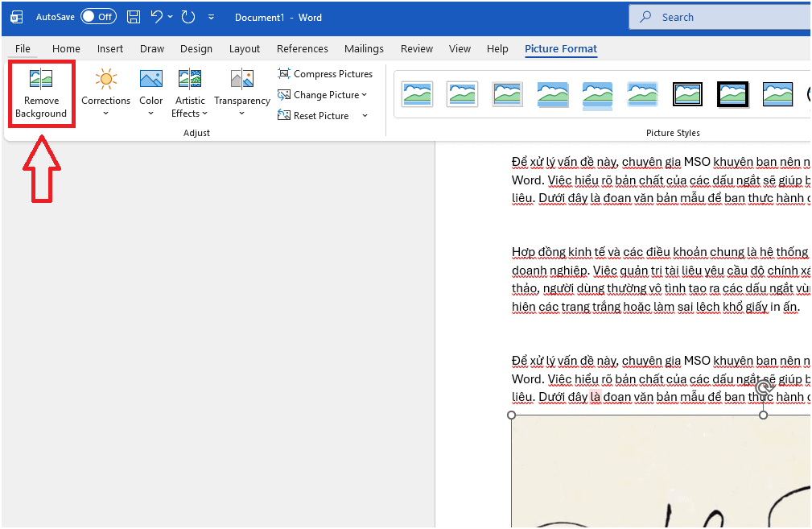812x529 pixels.
Task: Expand the Reset Picture dropdown arrow
Action: tap(365, 116)
